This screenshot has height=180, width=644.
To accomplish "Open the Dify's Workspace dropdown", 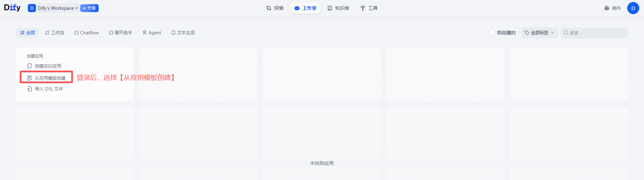I will click(x=54, y=8).
